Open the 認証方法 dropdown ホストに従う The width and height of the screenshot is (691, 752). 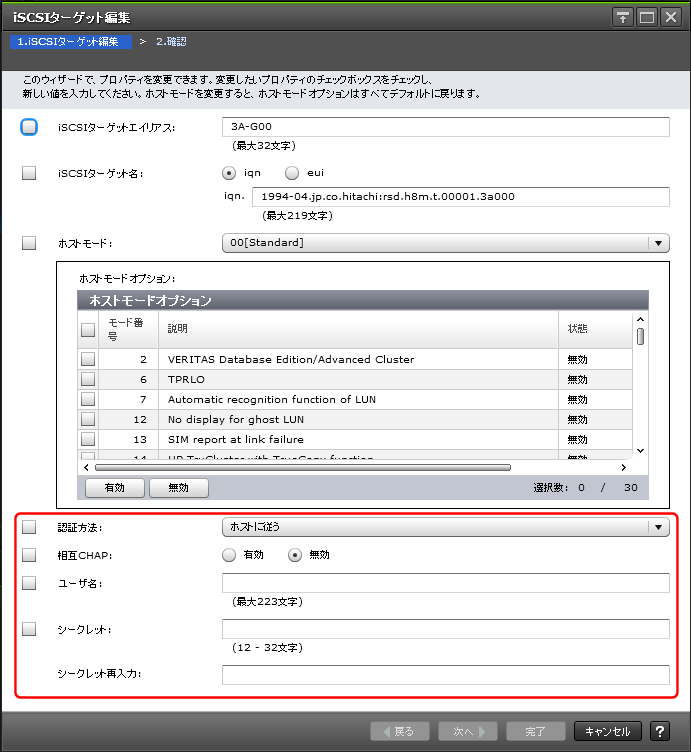445,527
